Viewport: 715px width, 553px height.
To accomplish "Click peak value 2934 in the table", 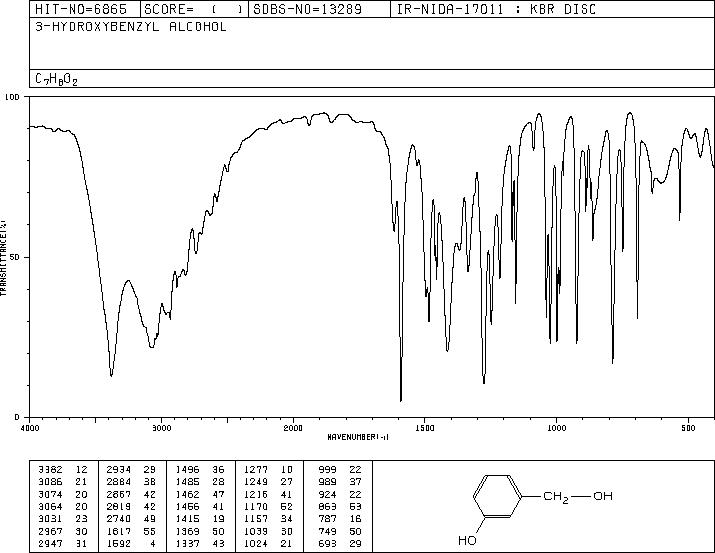I will point(119,470).
